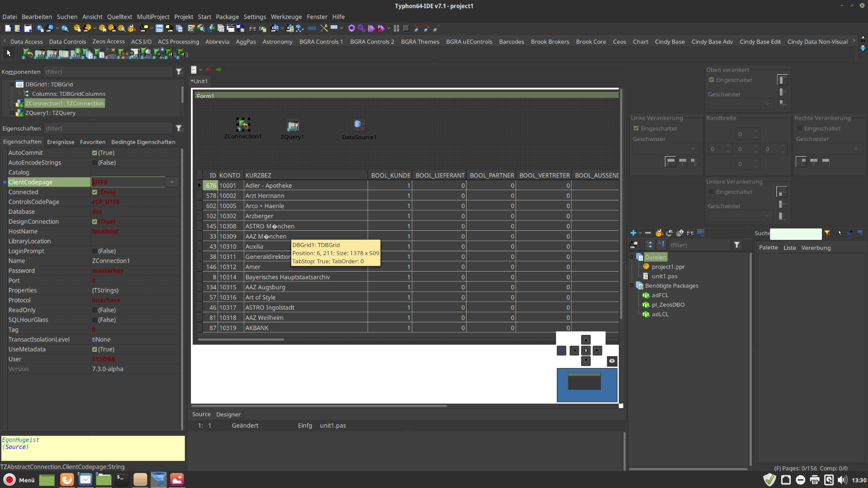Open the ClientCodepage dropdown arrow
Screen dimensions: 868x488
click(172, 182)
